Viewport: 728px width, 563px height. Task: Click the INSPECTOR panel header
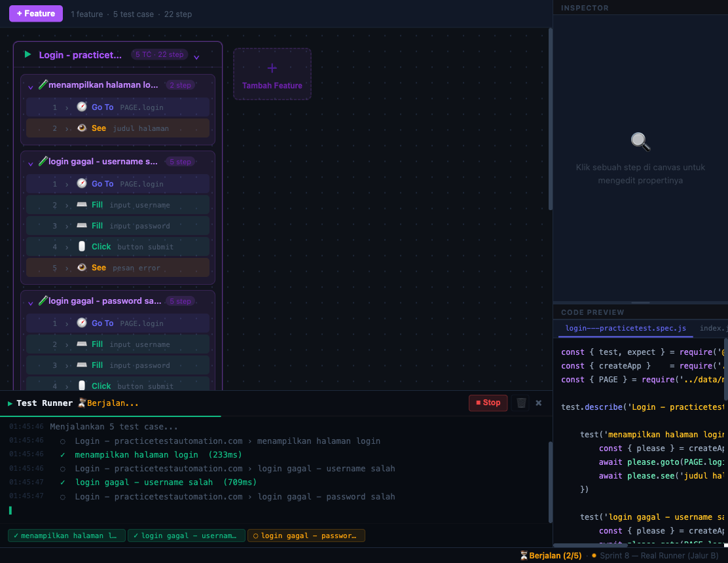pyautogui.click(x=585, y=8)
